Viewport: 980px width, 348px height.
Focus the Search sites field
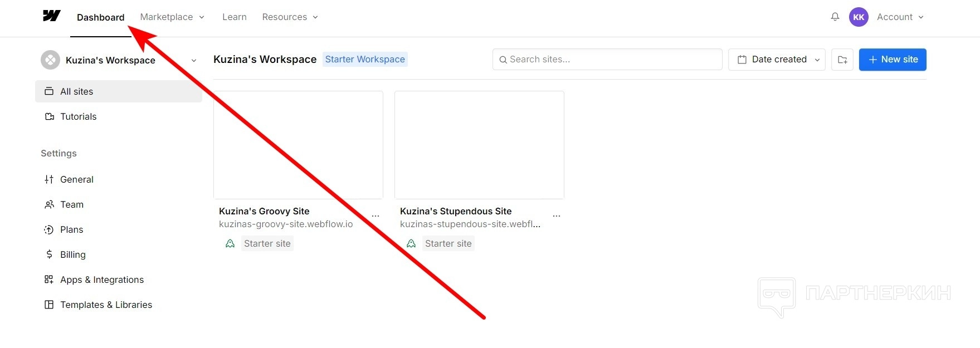pyautogui.click(x=607, y=60)
